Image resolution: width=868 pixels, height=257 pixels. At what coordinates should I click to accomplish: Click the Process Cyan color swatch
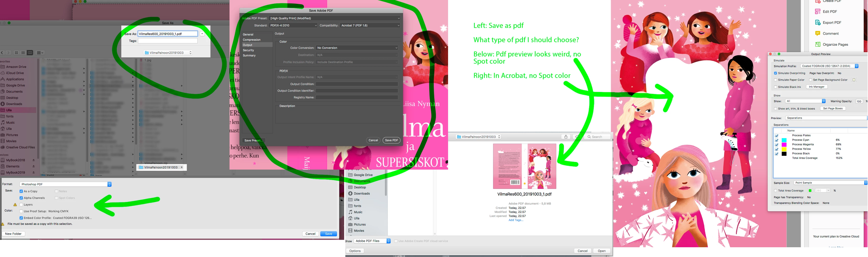click(784, 140)
